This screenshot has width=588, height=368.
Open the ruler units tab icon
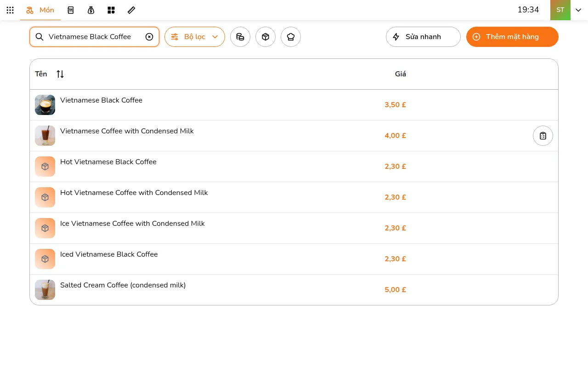131,10
